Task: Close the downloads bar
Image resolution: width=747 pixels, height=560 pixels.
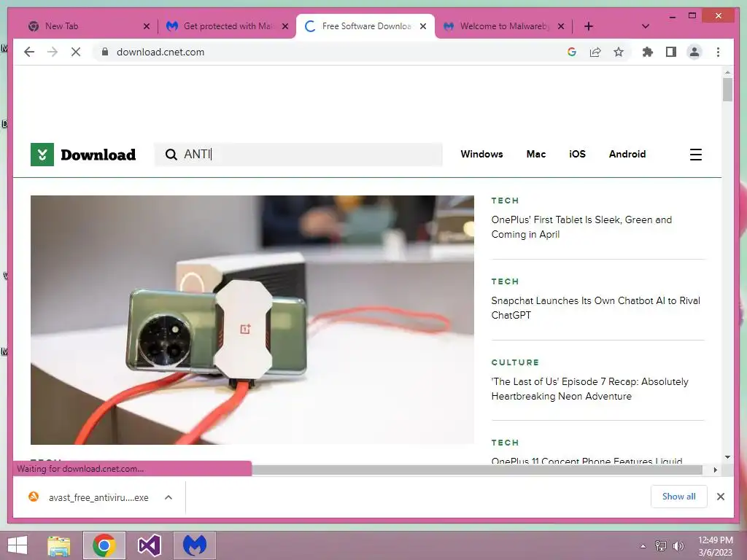Action: click(720, 497)
